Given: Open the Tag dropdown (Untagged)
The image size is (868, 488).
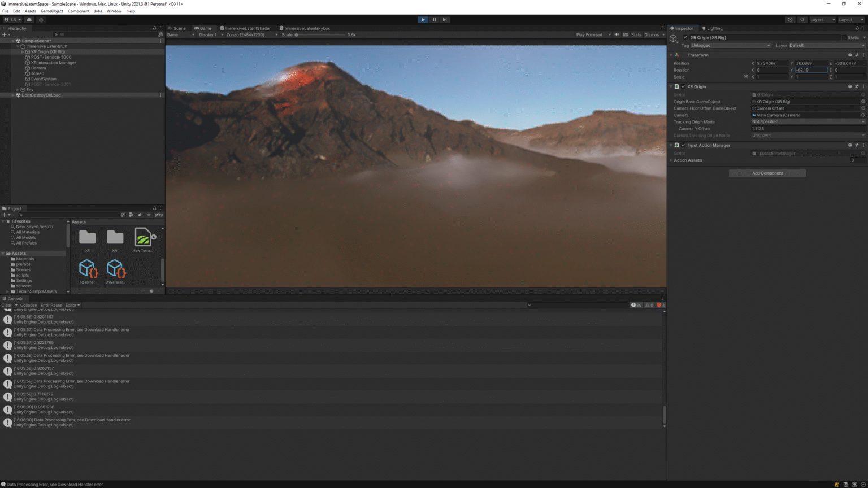Looking at the screenshot, I should click(x=731, y=45).
